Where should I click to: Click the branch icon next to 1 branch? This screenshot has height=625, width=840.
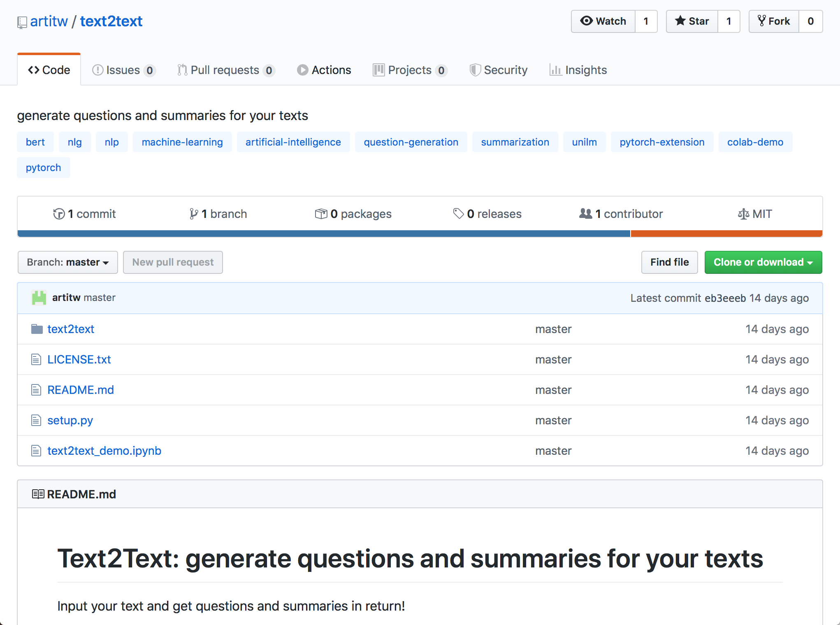[x=193, y=214]
